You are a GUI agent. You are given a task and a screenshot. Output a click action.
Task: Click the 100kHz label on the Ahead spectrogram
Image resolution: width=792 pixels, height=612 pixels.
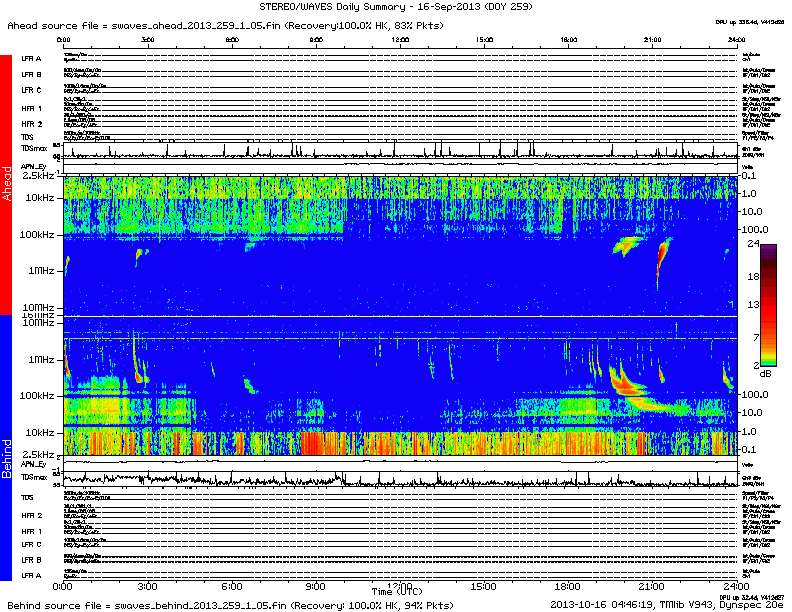pyautogui.click(x=41, y=235)
